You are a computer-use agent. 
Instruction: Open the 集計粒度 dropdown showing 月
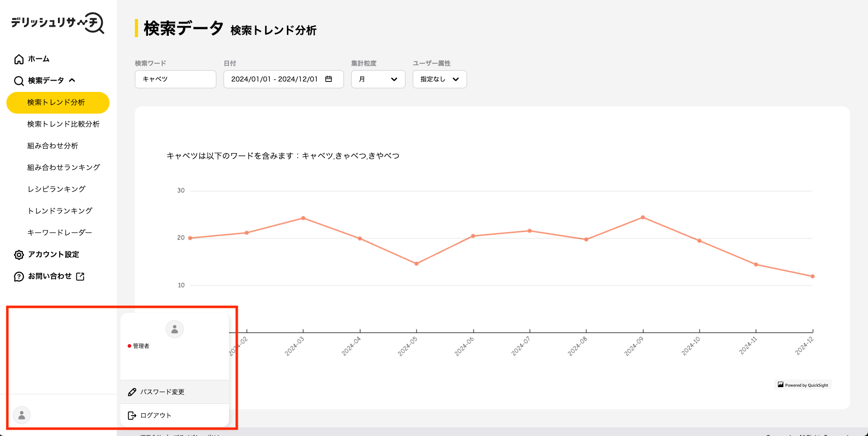pyautogui.click(x=378, y=79)
